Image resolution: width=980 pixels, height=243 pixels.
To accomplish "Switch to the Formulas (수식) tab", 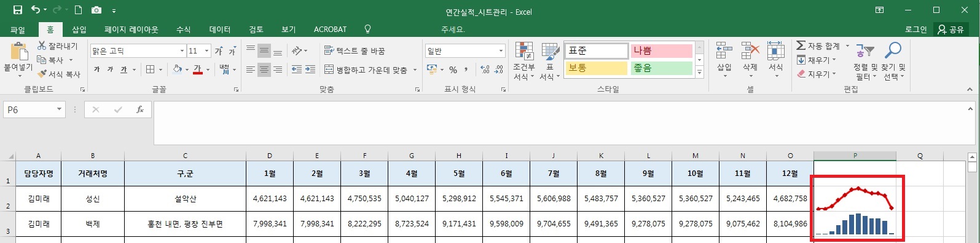I will point(183,30).
